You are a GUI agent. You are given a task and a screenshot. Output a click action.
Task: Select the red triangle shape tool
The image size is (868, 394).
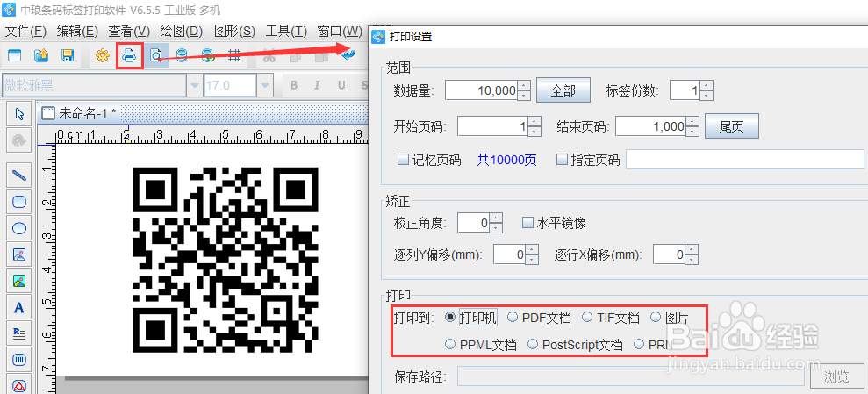19,385
